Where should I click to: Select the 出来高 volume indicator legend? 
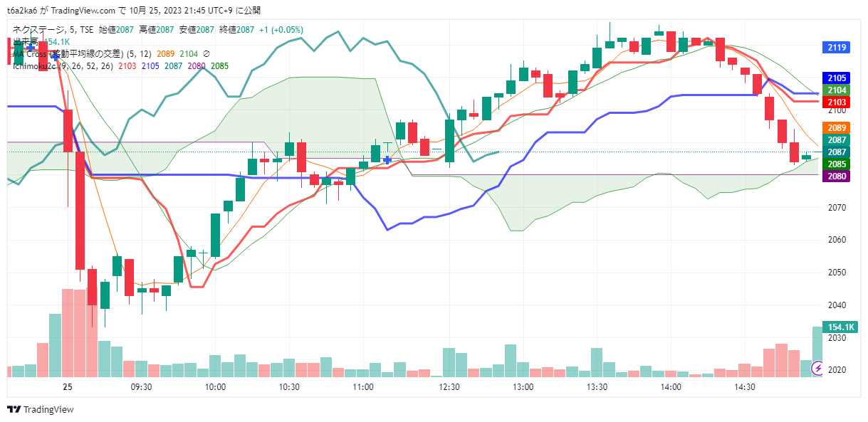pyautogui.click(x=26, y=42)
